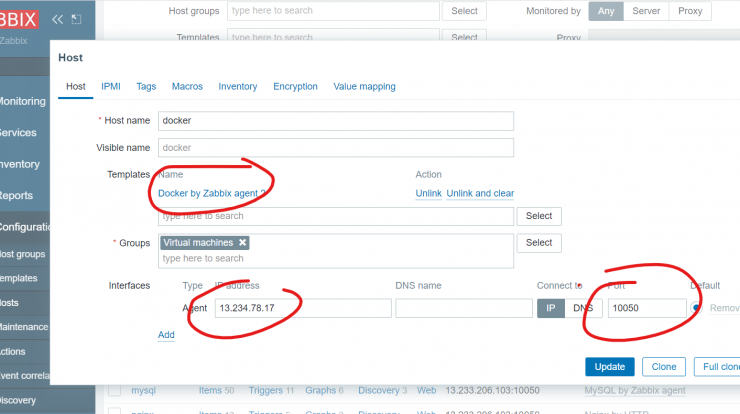Click the Port field 10050
Viewport: 740px width, 414px height.
coord(647,308)
